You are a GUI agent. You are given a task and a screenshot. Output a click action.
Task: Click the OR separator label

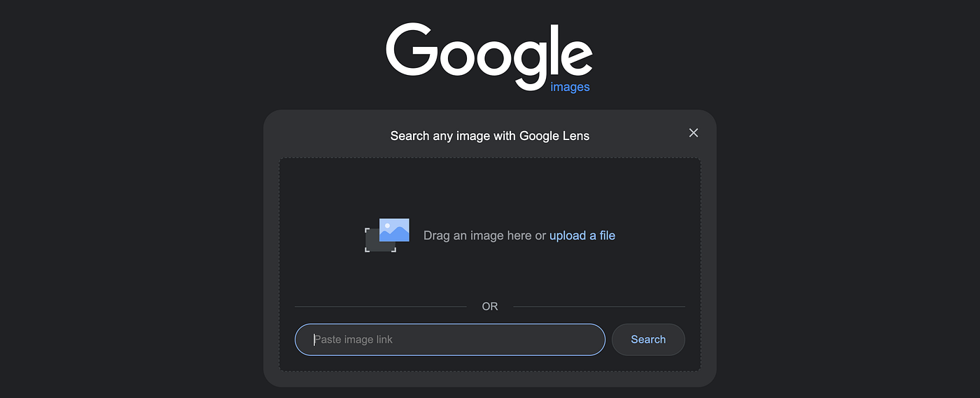(490, 306)
